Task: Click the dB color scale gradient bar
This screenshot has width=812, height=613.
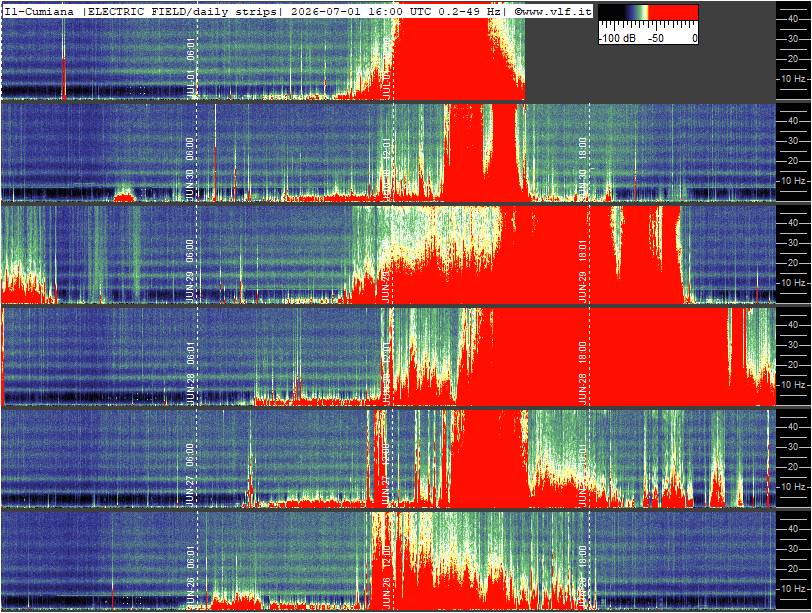Action: (x=648, y=13)
